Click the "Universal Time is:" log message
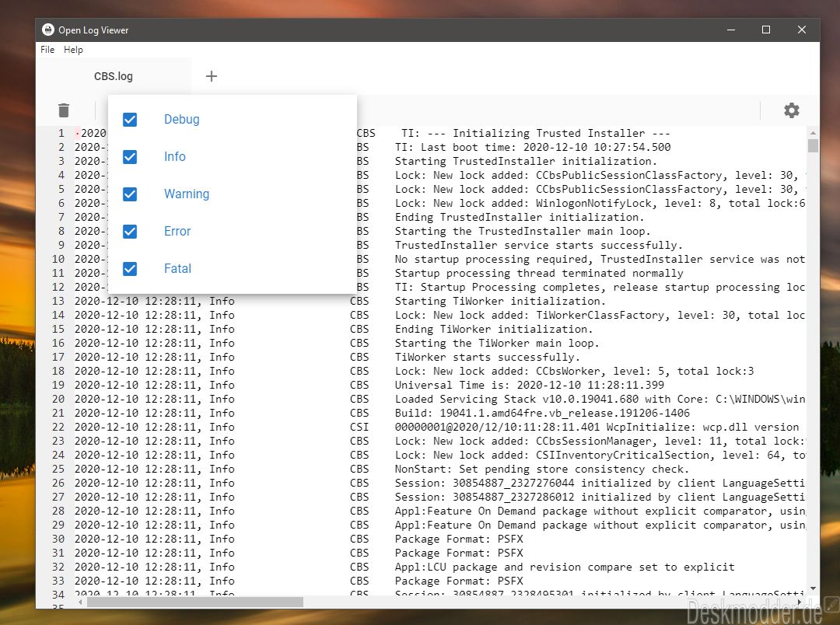Image resolution: width=840 pixels, height=625 pixels. (x=530, y=385)
